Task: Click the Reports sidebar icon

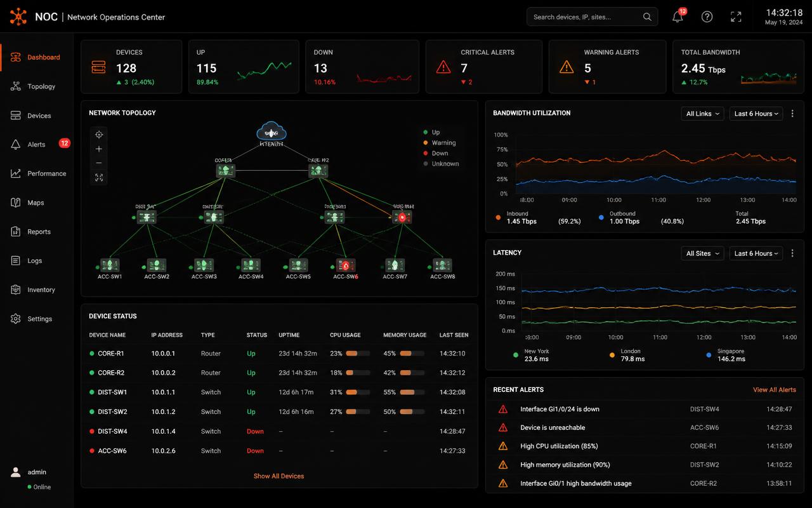Action: (x=16, y=232)
